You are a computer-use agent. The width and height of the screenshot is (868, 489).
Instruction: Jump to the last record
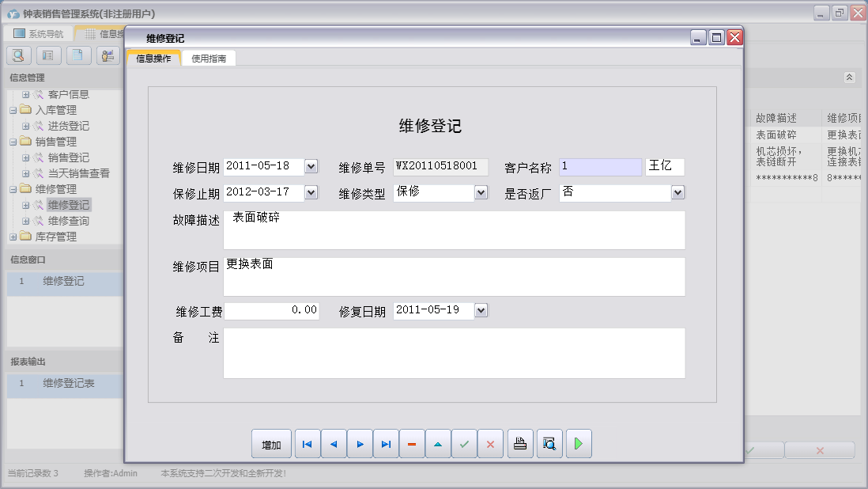pos(386,444)
